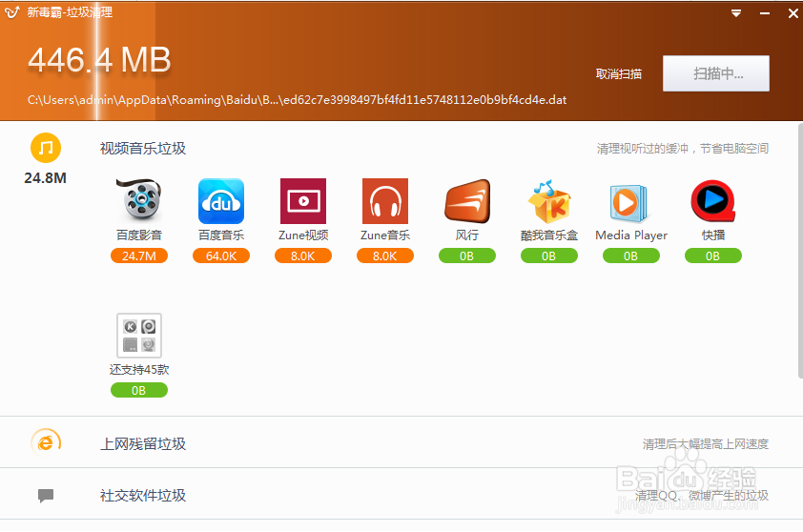
Task: Click the 8.0K badge under Zune视频
Action: point(303,256)
